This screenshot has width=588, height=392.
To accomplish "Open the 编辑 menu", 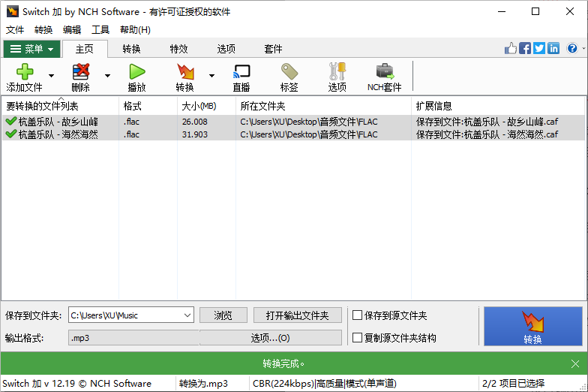I will 72,30.
